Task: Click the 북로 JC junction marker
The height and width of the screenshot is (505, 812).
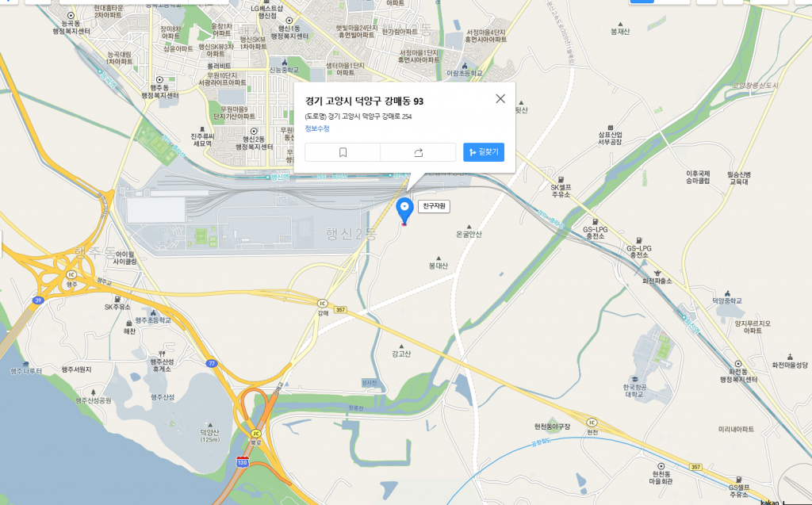Action: pos(256,433)
